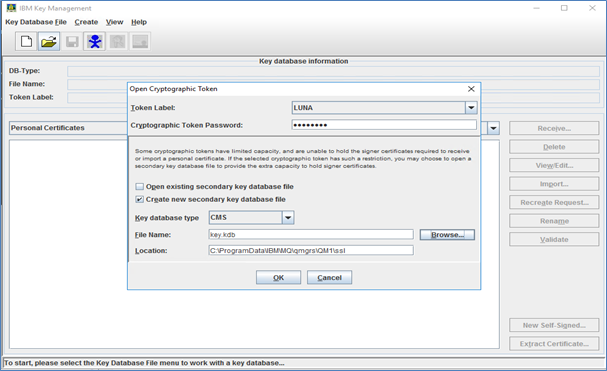The height and width of the screenshot is (371, 607).
Task: Click the last greyed-out toolbar icon
Action: tap(140, 41)
